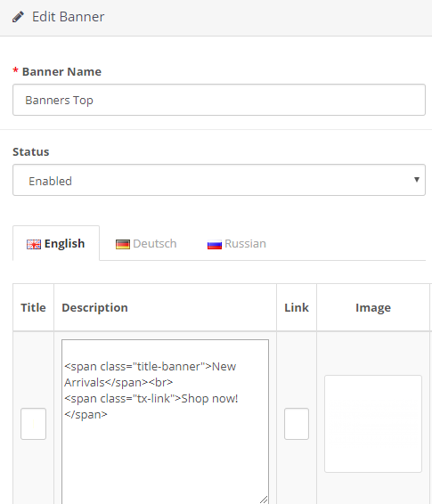Viewport: 432px width, 504px height.
Task: Focus the Banner Name input field
Action: tap(219, 100)
